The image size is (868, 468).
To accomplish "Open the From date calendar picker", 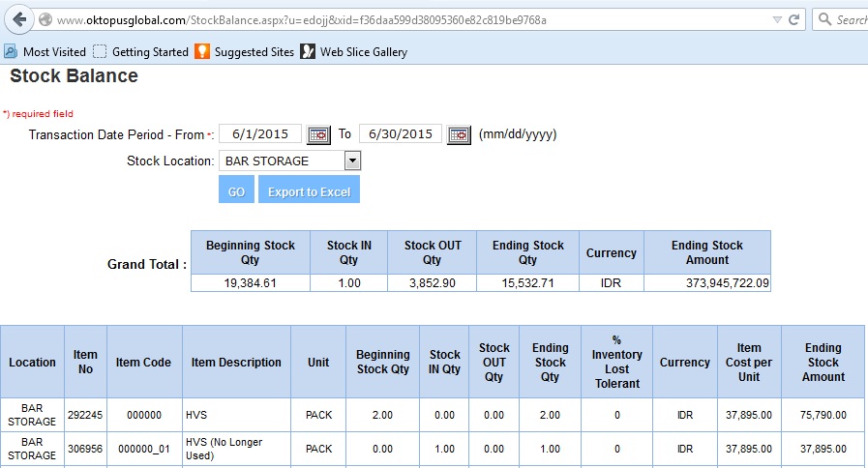I will tap(318, 134).
